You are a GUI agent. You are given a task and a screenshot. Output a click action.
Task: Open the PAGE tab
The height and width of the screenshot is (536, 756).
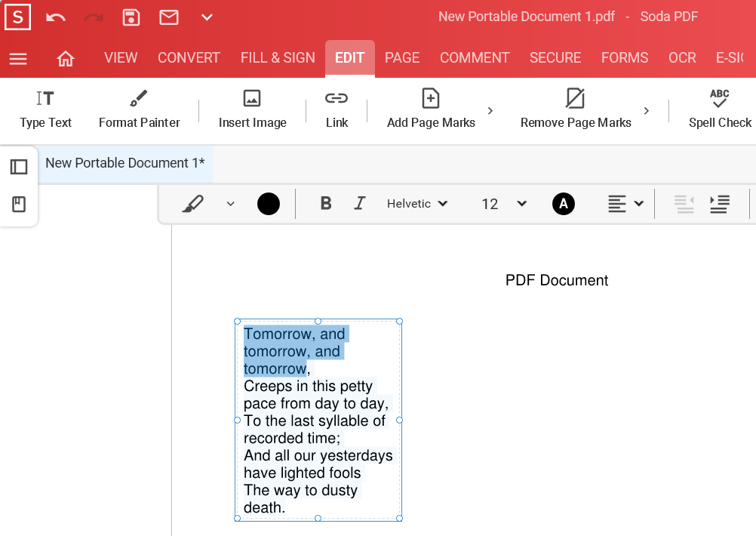point(401,58)
